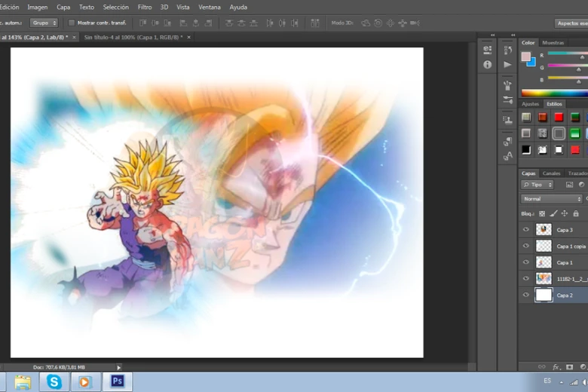Open the Brush presets panel icon

tap(508, 85)
